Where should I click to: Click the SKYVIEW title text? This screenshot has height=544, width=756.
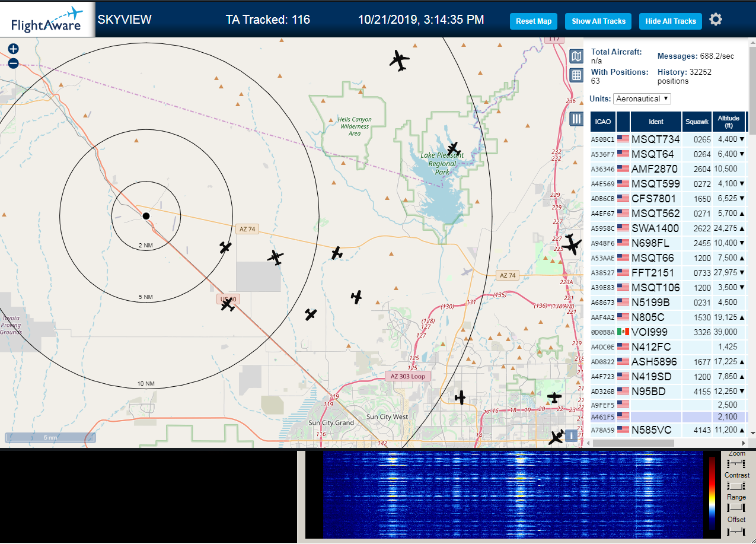coord(125,20)
